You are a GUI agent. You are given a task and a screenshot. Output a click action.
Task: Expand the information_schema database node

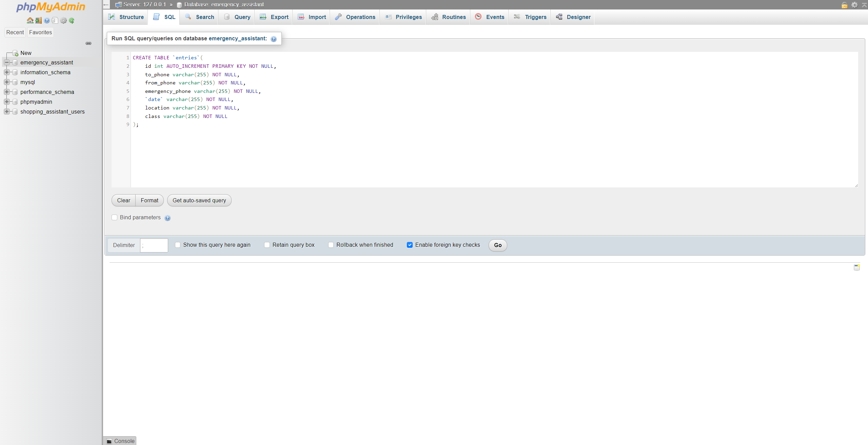point(6,72)
